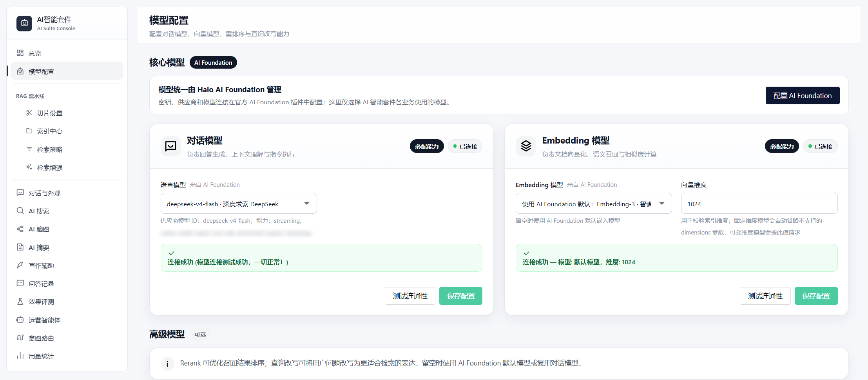Click the folder icon for 索引中心
Image resolution: width=868 pixels, height=380 pixels.
coord(29,131)
